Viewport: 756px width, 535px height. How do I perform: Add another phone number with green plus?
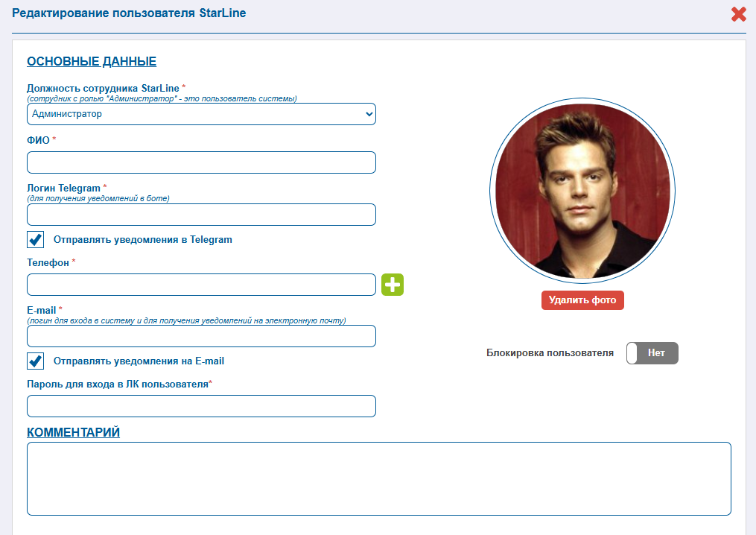pos(393,285)
